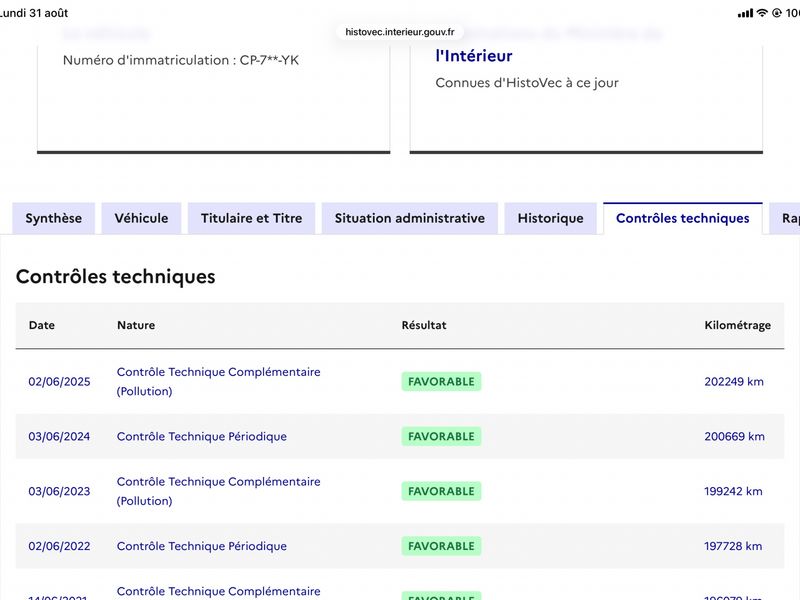Image resolution: width=800 pixels, height=600 pixels.
Task: Tap the Wi-Fi status icon
Action: (762, 13)
